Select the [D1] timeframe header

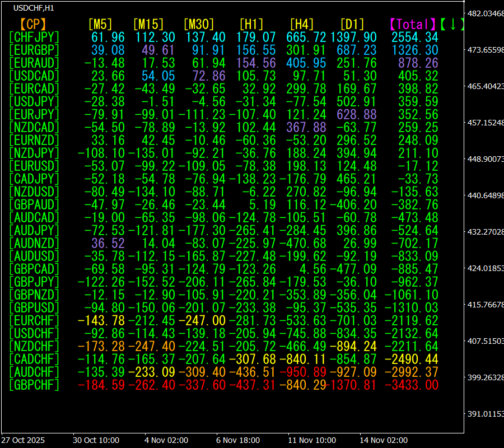pos(352,24)
